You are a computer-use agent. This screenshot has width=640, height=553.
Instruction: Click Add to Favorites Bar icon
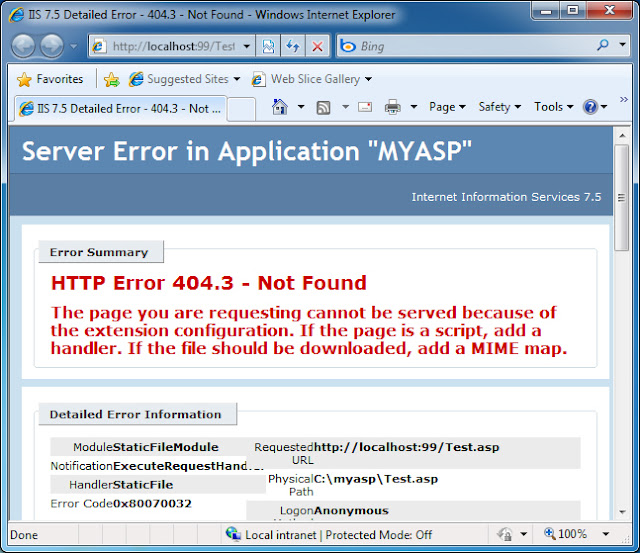tap(111, 79)
